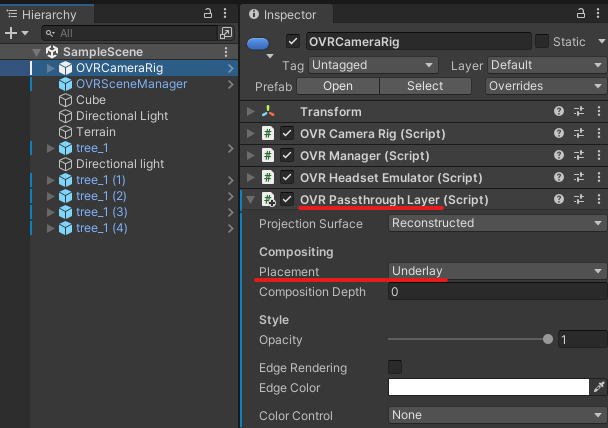
Task: Open the Edge Color swatch
Action: point(489,387)
